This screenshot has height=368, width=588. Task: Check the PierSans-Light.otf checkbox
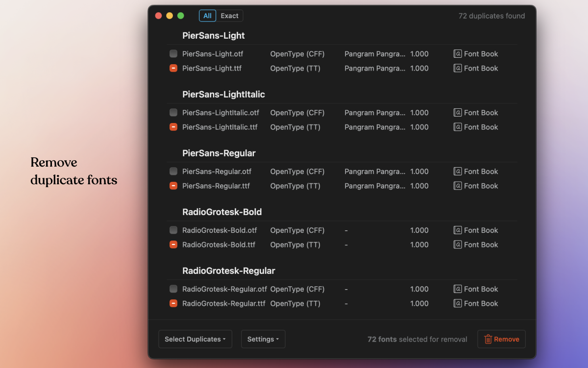(173, 53)
